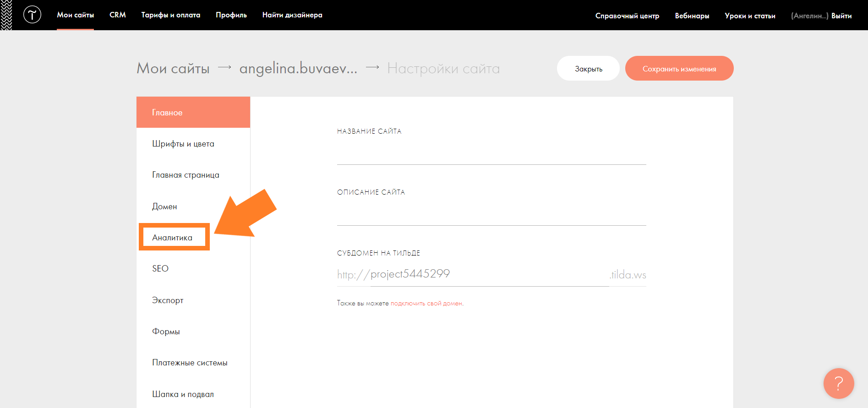
Task: Open the Мои сайты top menu
Action: pos(75,15)
